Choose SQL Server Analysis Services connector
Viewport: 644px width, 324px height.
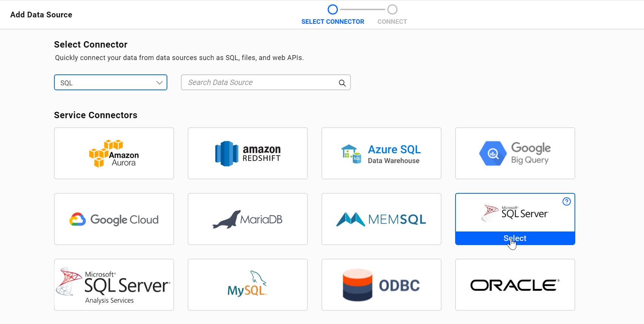tap(114, 285)
